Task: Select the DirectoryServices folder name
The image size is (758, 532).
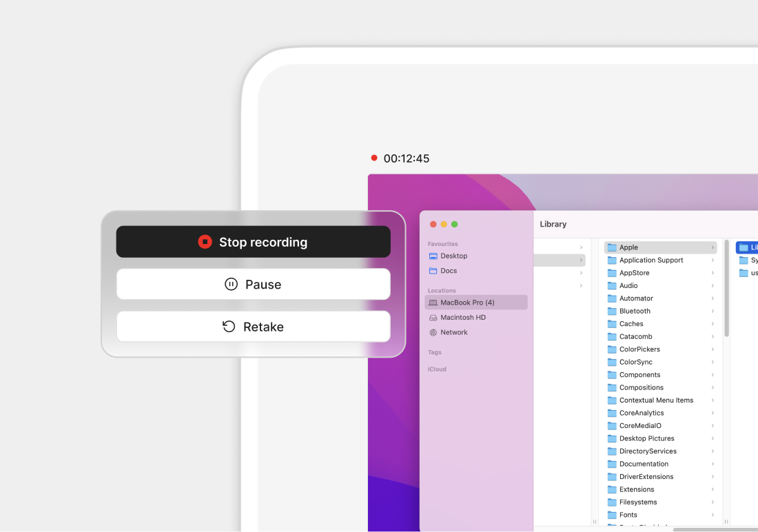Action: (x=648, y=451)
